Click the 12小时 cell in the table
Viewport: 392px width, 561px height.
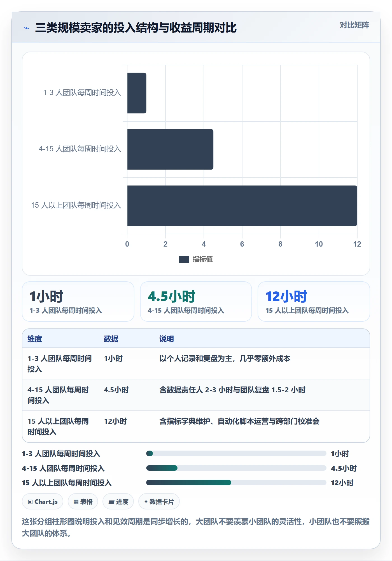(115, 421)
